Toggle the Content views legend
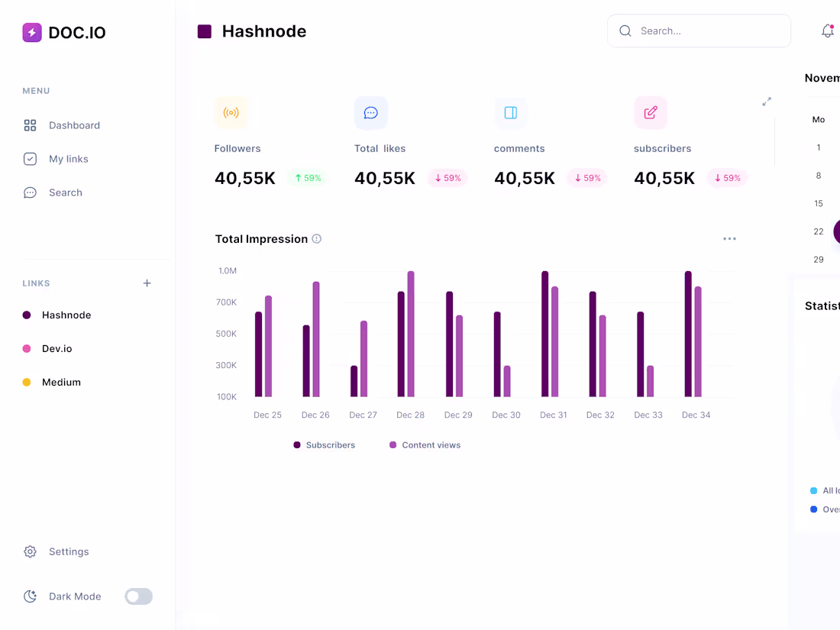Image resolution: width=840 pixels, height=630 pixels. tap(425, 444)
